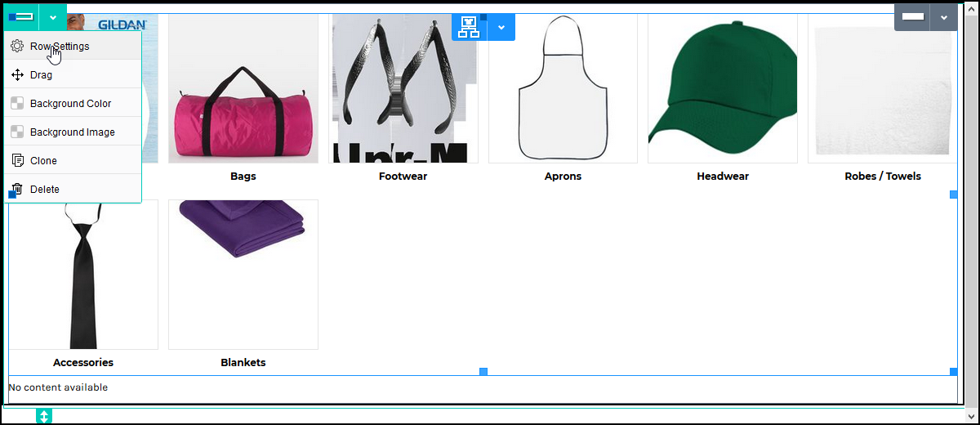Click the Blankets category label
This screenshot has height=425, width=980.
tap(243, 362)
